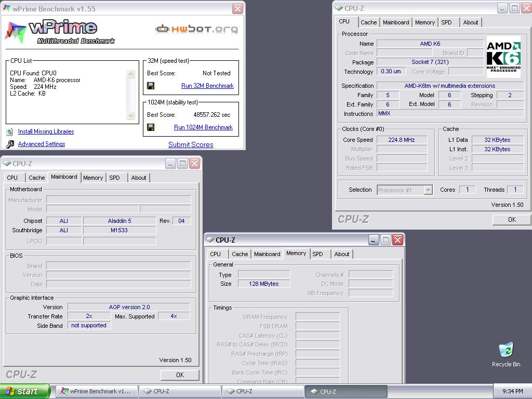Open the Processor #1 selection dropdown
The image size is (532, 399).
[x=428, y=190]
